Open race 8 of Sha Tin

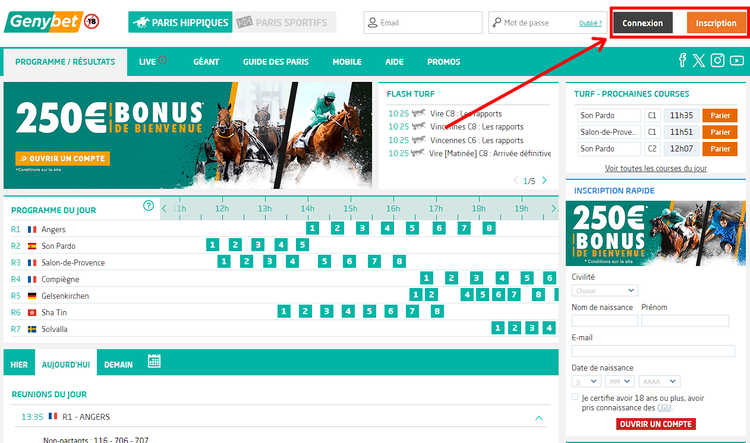point(437,311)
